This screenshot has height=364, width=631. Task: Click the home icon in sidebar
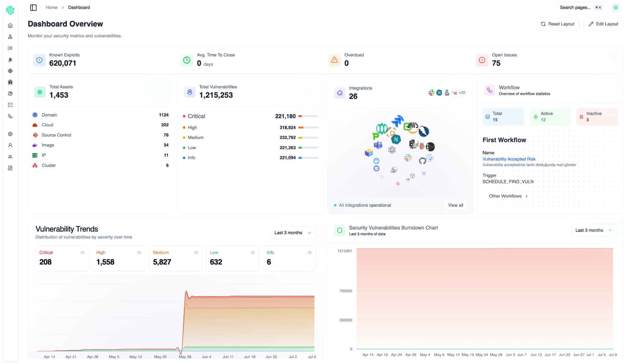(10, 26)
